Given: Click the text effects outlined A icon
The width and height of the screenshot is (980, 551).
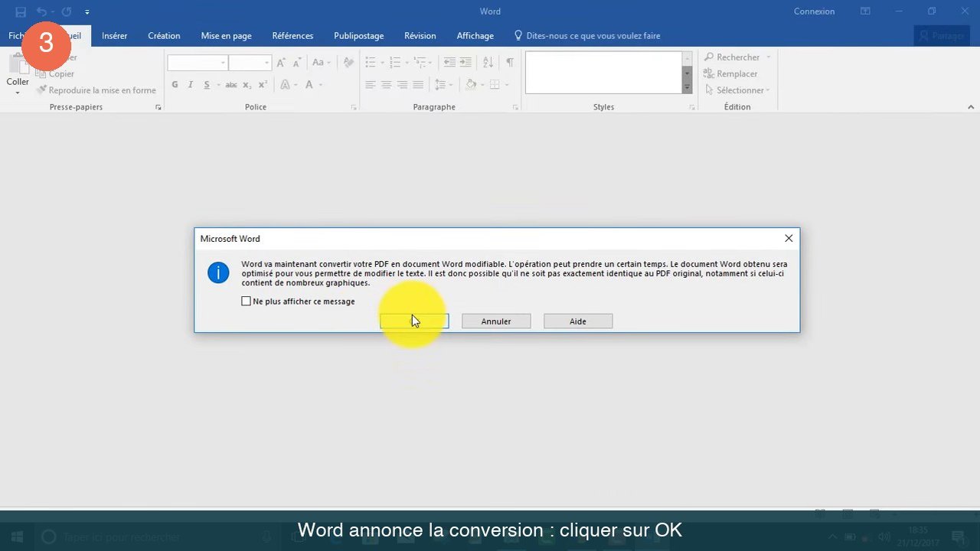Looking at the screenshot, I should click(285, 85).
